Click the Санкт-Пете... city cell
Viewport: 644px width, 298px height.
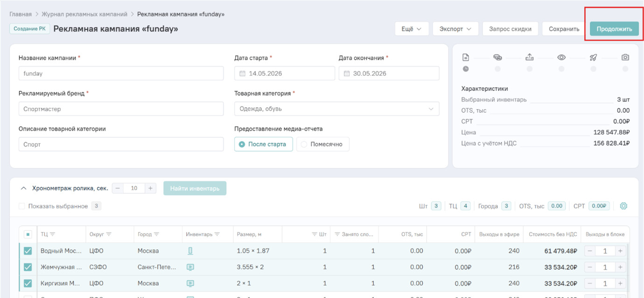(x=157, y=267)
